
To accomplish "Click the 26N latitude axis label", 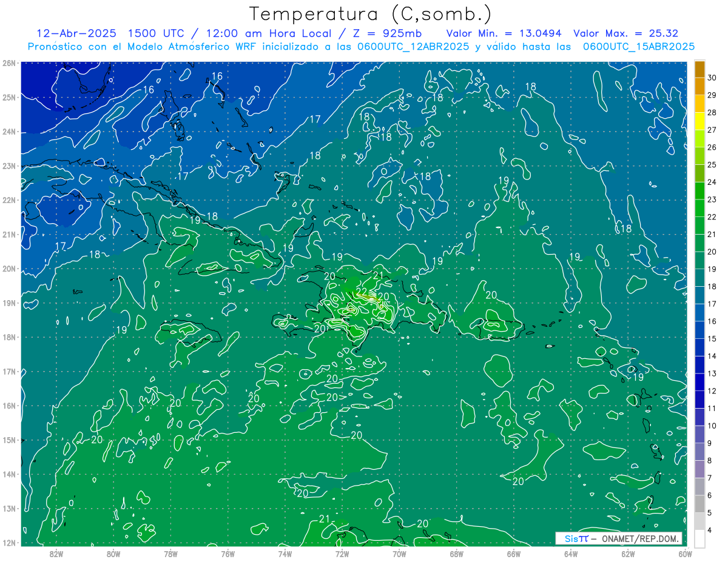I will pyautogui.click(x=9, y=63).
